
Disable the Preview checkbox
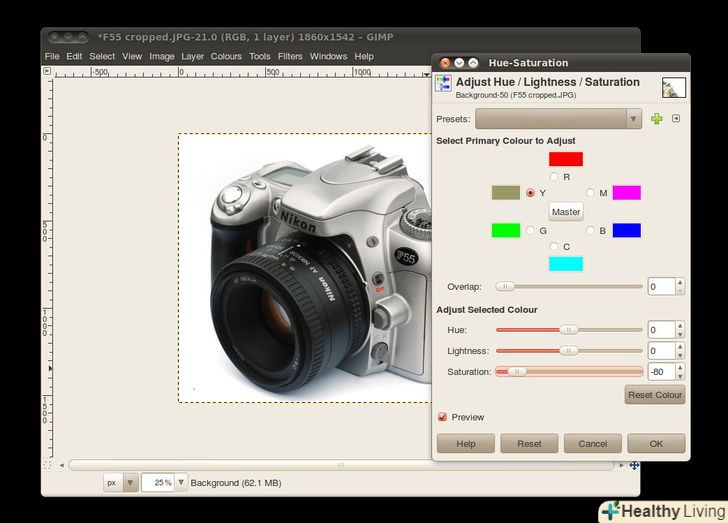click(x=443, y=417)
